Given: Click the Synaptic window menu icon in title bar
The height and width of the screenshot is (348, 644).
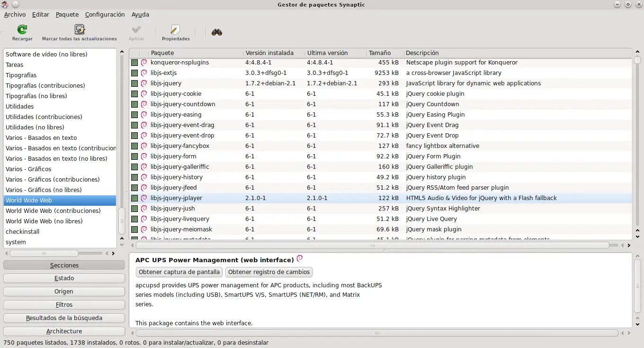Looking at the screenshot, I should coord(5,4).
